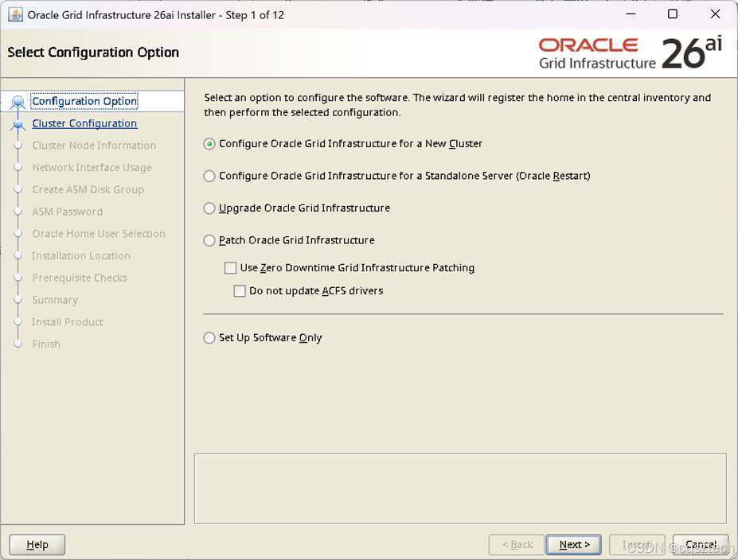Click the Prerequisite Checks step

pyautogui.click(x=80, y=278)
